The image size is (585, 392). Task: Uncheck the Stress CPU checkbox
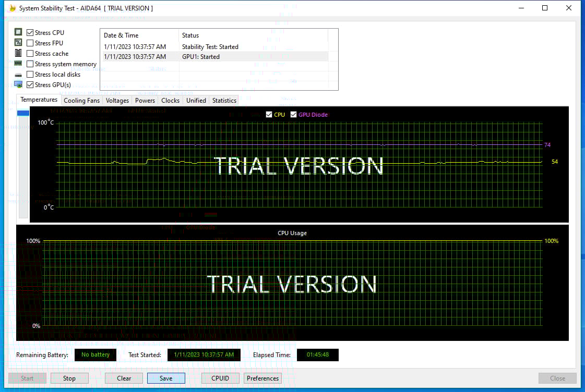click(x=30, y=32)
